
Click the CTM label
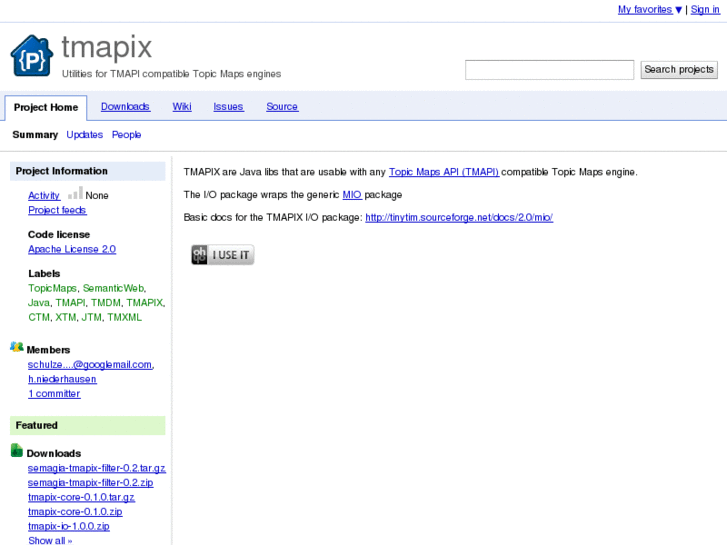[39, 317]
